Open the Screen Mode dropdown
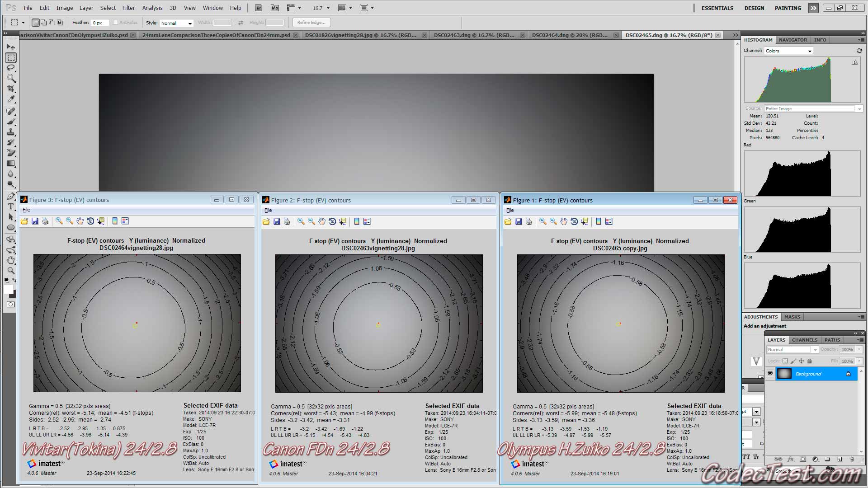This screenshot has width=868, height=488. pyautogui.click(x=367, y=8)
